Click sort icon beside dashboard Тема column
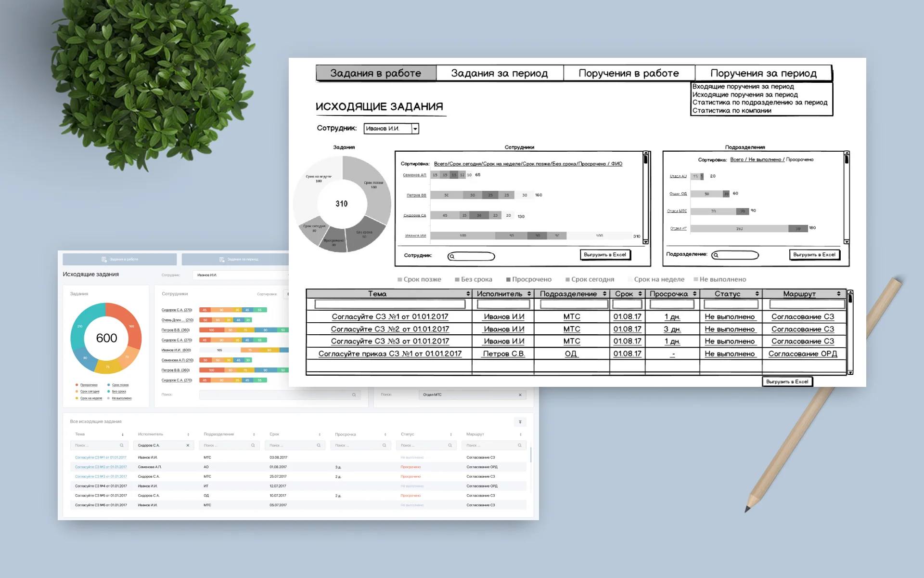This screenshot has width=924, height=578. pos(123,434)
